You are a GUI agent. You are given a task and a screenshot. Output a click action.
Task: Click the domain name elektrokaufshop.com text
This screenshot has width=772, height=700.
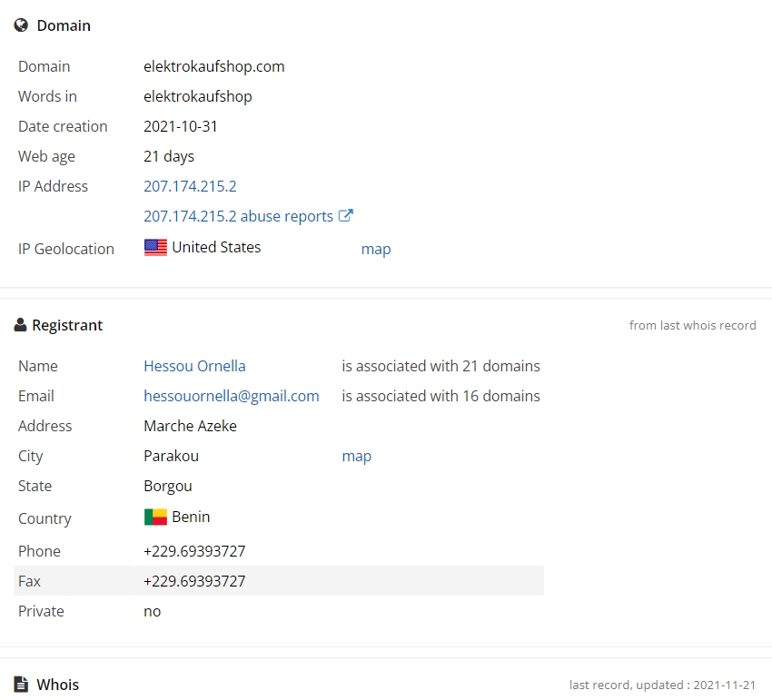(x=214, y=66)
